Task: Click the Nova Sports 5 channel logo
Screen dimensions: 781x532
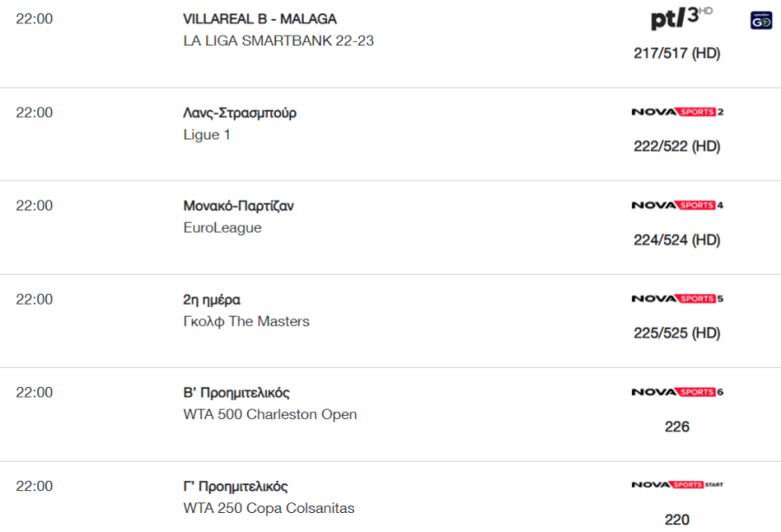Action: (x=678, y=299)
